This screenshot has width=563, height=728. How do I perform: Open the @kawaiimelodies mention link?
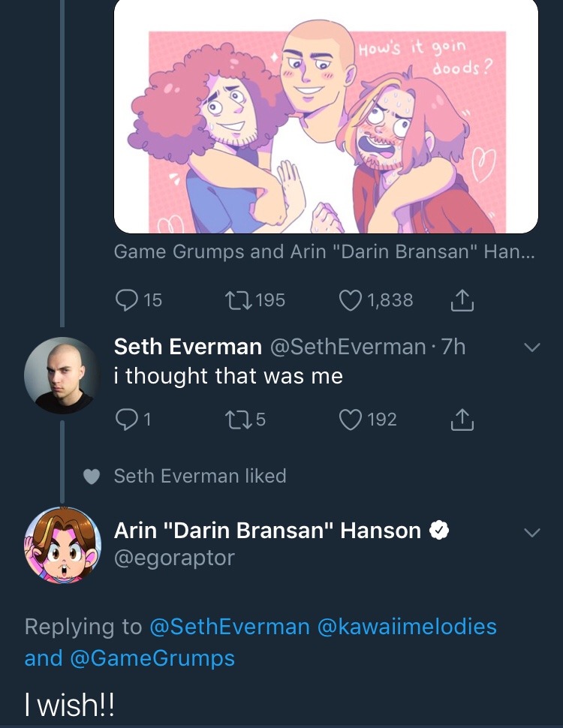(x=408, y=627)
